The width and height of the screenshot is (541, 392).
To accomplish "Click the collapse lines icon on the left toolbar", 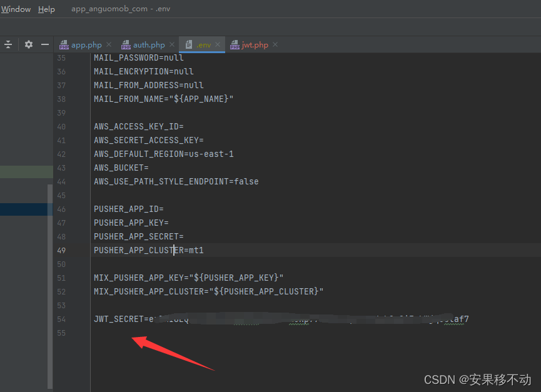I will click(x=8, y=44).
